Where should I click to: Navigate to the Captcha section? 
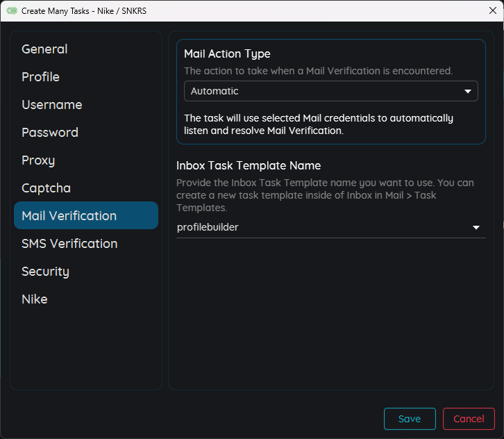tap(46, 188)
